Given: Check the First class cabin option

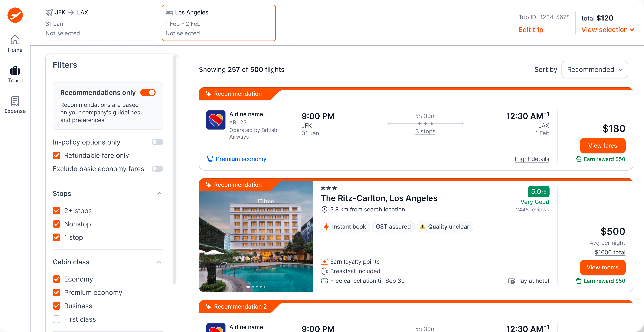Looking at the screenshot, I should [57, 319].
